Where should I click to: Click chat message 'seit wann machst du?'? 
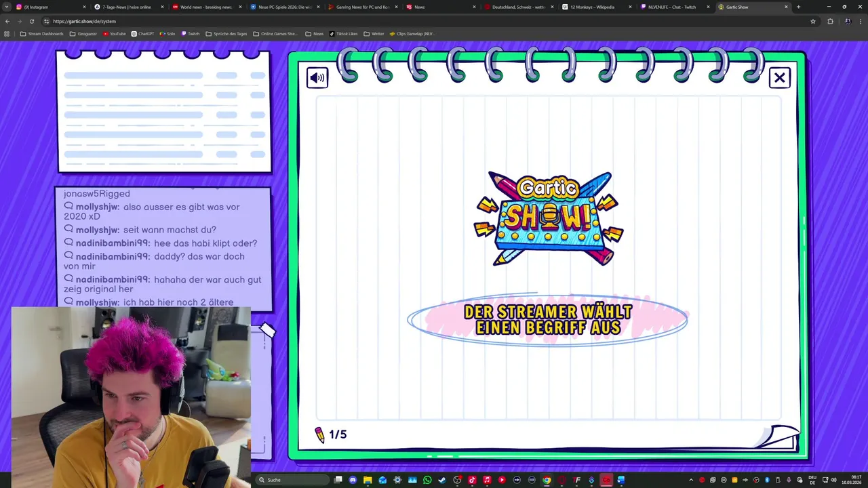(170, 230)
